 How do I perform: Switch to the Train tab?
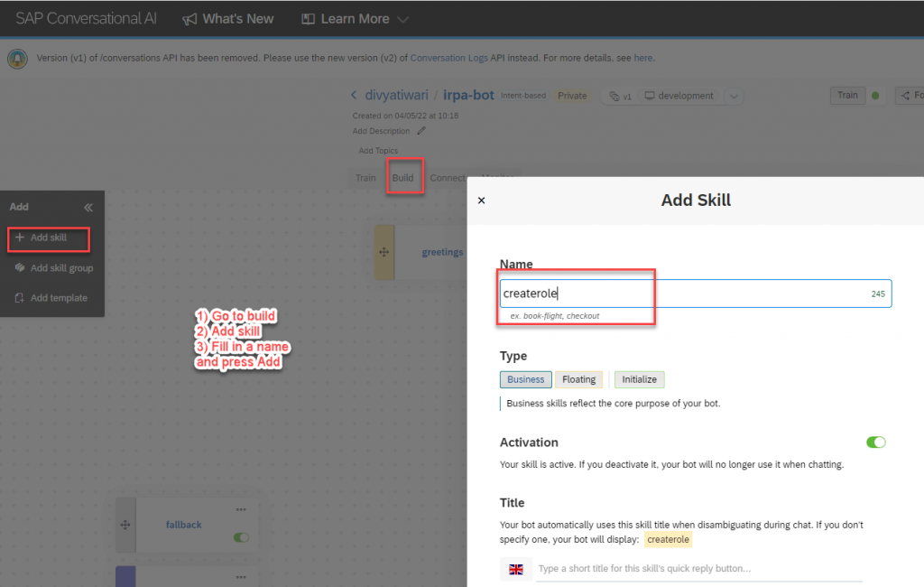(365, 178)
